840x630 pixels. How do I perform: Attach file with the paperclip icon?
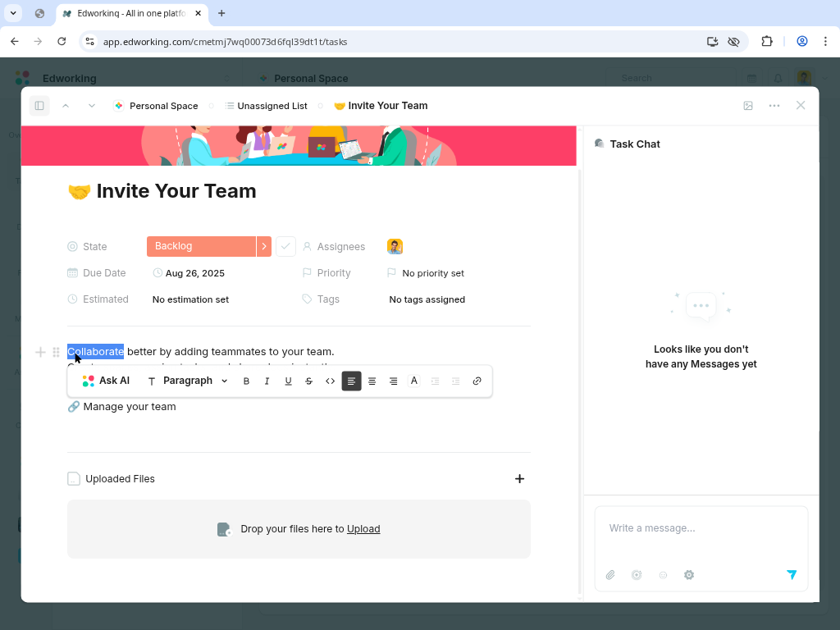pyautogui.click(x=610, y=575)
